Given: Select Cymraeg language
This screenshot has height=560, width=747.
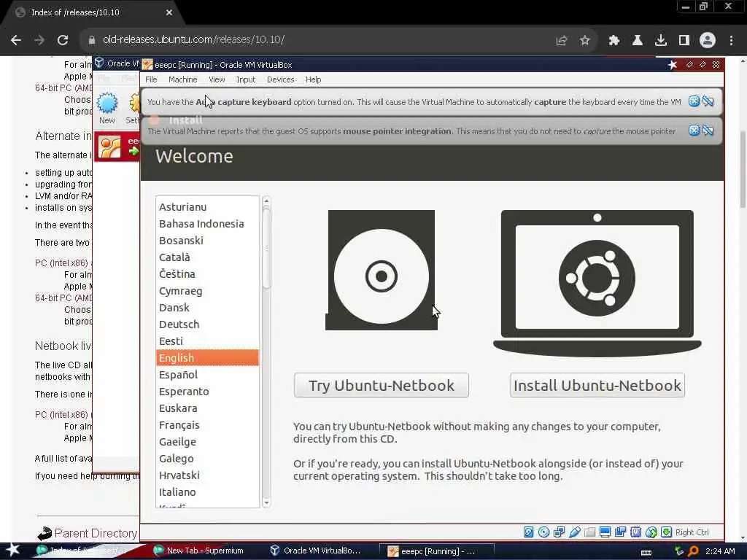Looking at the screenshot, I should click(208, 290).
